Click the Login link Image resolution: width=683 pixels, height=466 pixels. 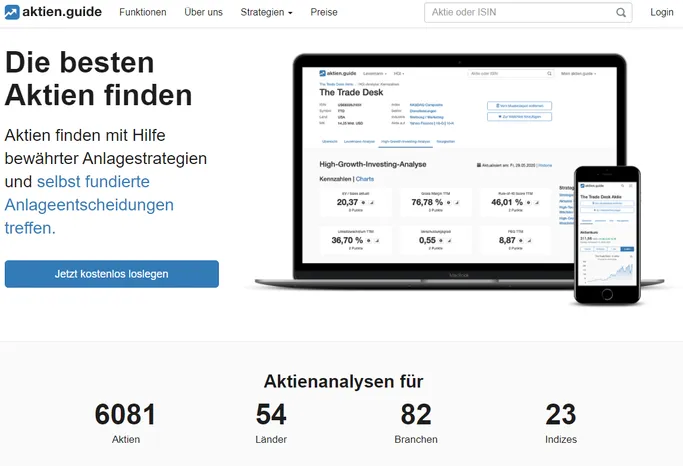coord(662,12)
